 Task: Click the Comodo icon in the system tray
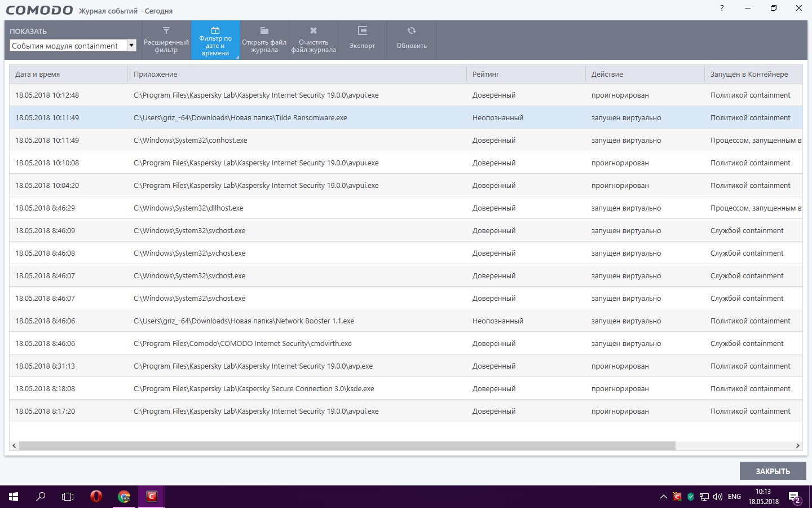click(677, 497)
